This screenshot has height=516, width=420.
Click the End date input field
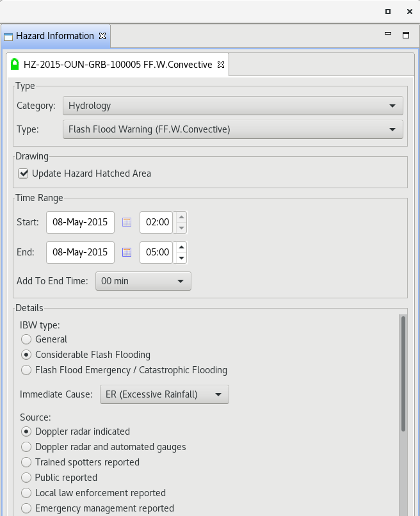pos(80,252)
